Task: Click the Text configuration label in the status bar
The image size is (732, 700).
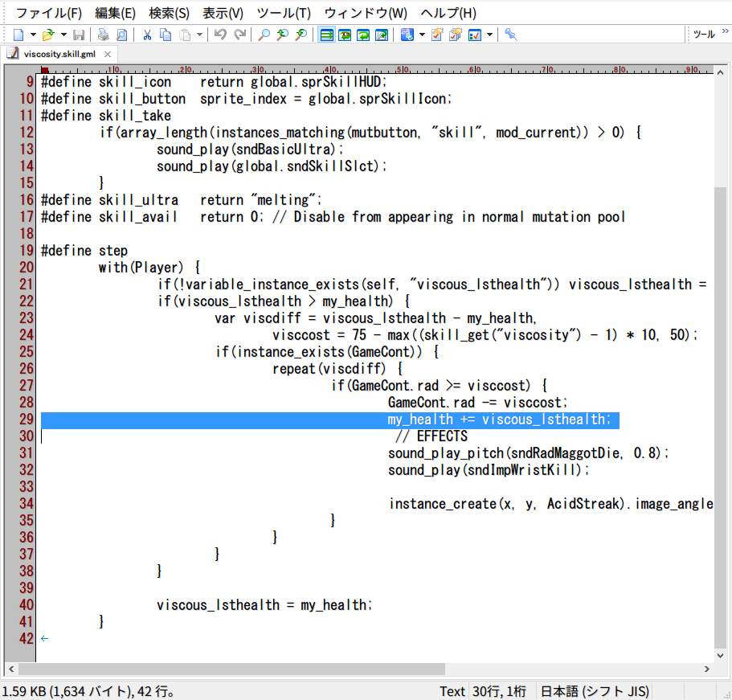Action: (452, 691)
